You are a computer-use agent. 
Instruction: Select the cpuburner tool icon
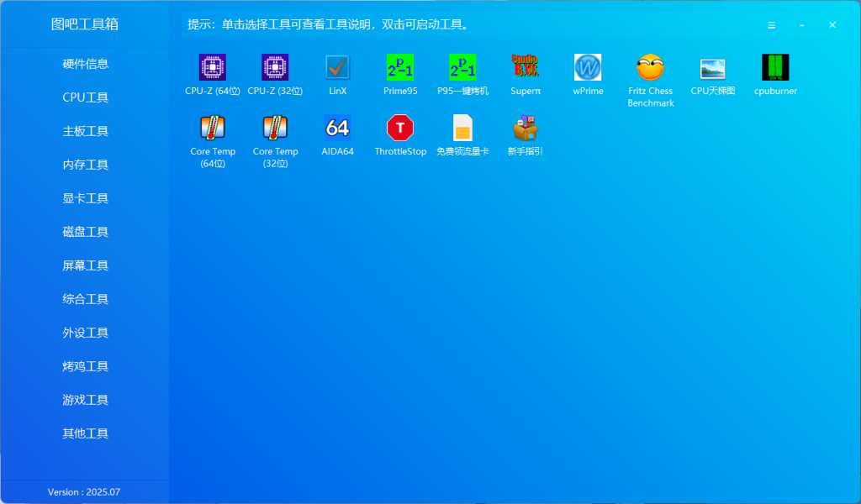click(x=775, y=67)
